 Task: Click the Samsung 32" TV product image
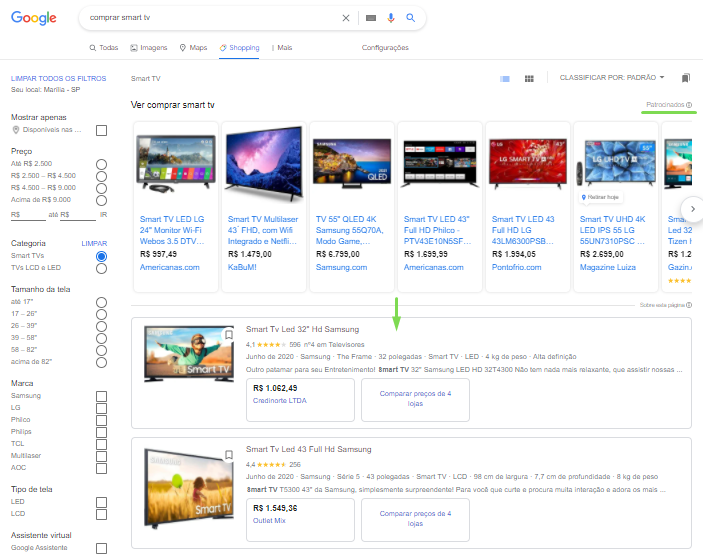pos(189,354)
